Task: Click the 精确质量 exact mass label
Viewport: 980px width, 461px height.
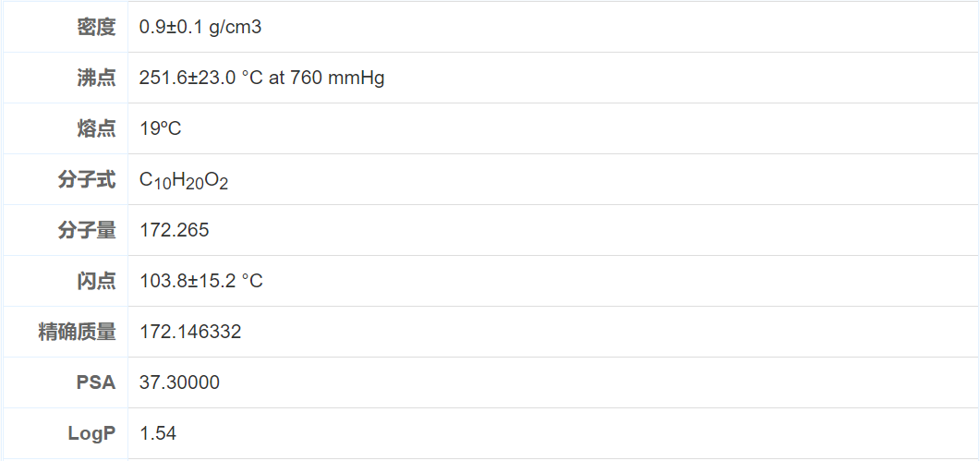Action: click(77, 332)
